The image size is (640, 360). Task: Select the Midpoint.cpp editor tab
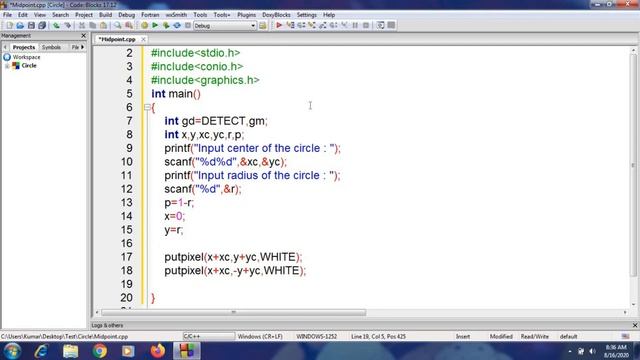pyautogui.click(x=117, y=39)
